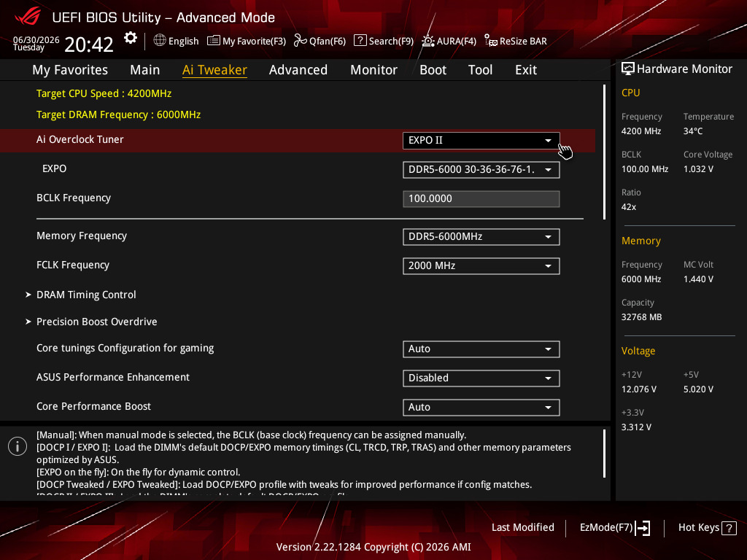
Task: Click the help text scrollbar
Action: 605,454
